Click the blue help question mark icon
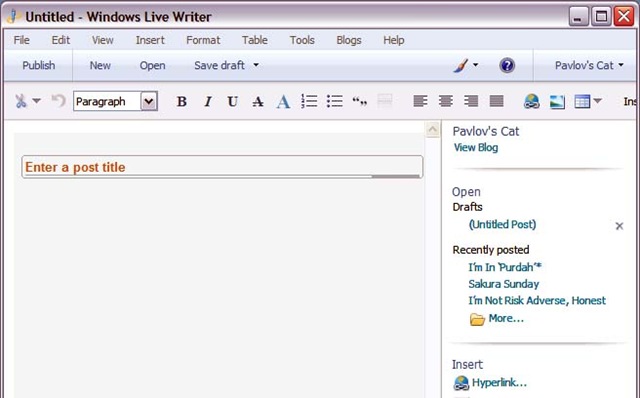This screenshot has width=640, height=398. (x=507, y=65)
